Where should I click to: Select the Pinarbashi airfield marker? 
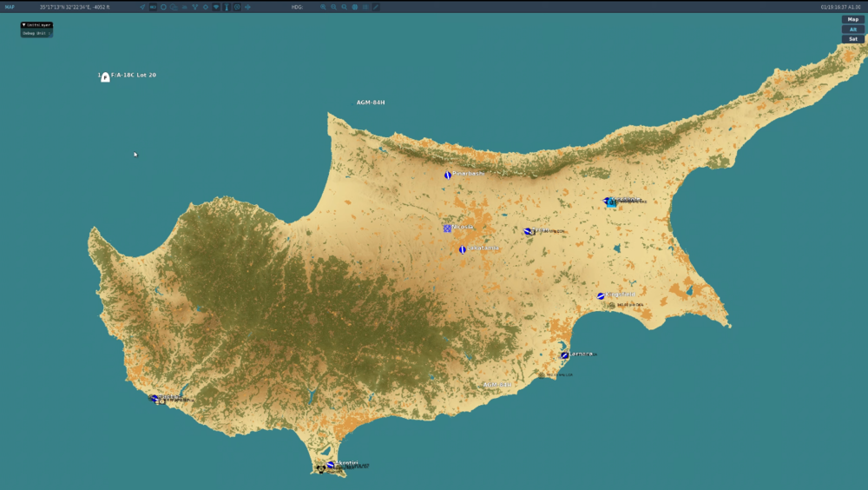click(x=448, y=175)
